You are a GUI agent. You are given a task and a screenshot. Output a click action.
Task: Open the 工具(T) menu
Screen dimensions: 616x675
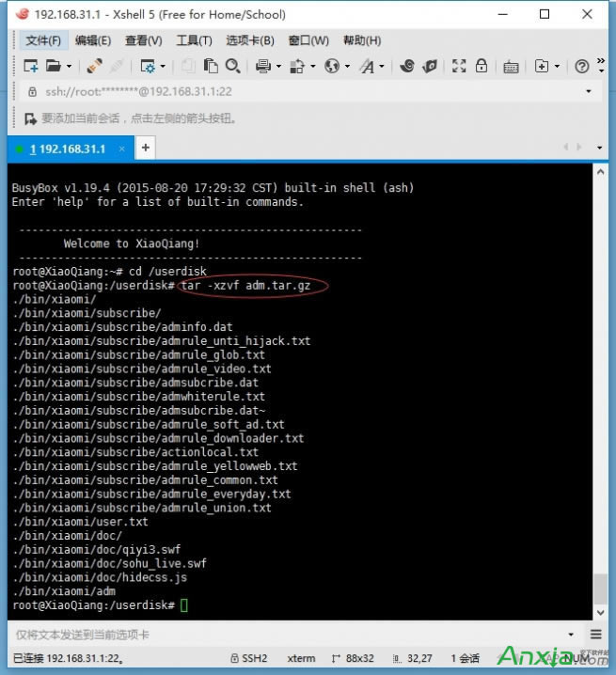[194, 40]
